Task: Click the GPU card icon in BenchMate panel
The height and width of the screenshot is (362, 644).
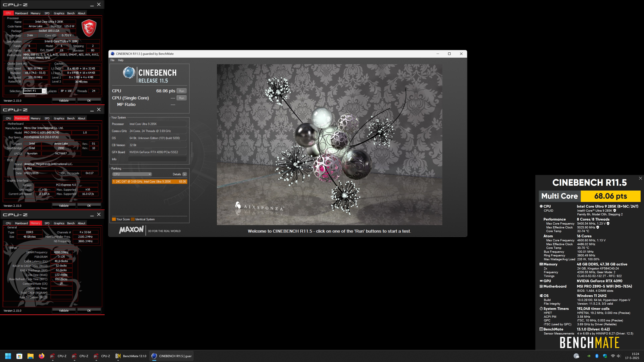Action: point(541,281)
